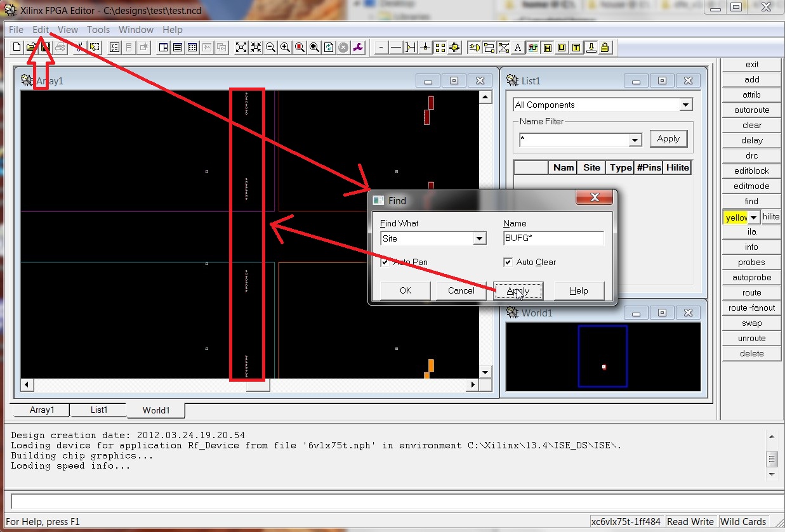This screenshot has width=785, height=532.
Task: Uncheck the Auto Pan checkbox
Action: [385, 262]
